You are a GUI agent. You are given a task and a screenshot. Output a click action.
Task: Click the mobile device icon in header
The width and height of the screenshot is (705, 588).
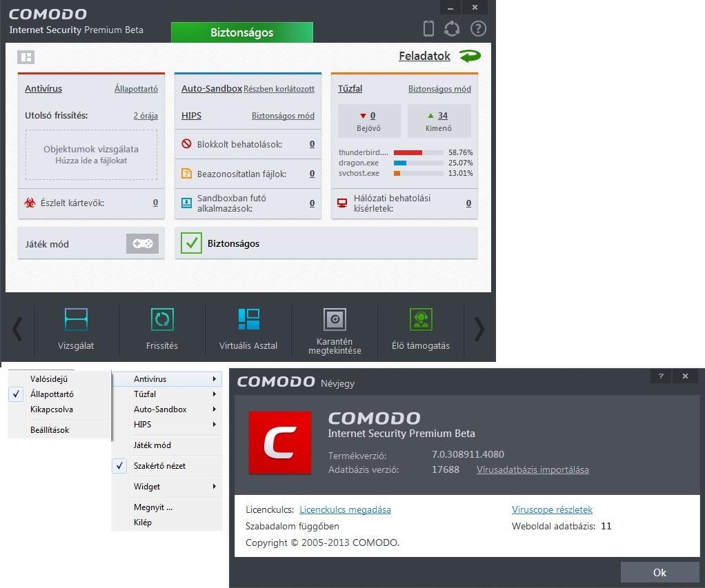pyautogui.click(x=428, y=29)
